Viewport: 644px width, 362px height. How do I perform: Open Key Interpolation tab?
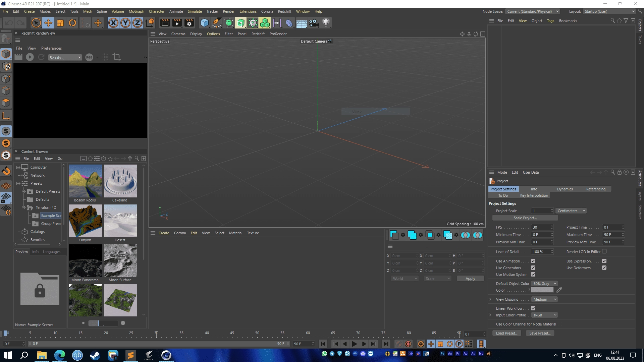(x=534, y=195)
